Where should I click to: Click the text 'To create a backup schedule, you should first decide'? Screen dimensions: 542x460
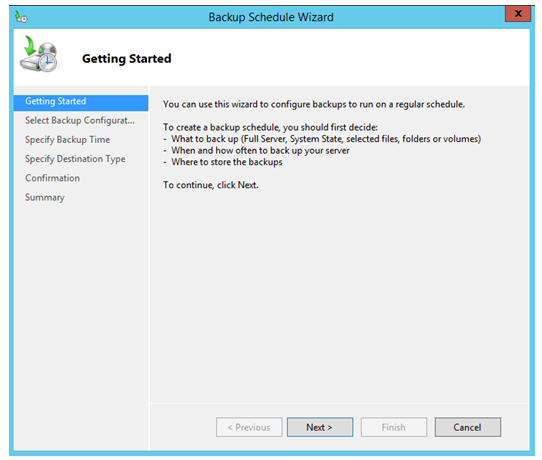(x=270, y=128)
